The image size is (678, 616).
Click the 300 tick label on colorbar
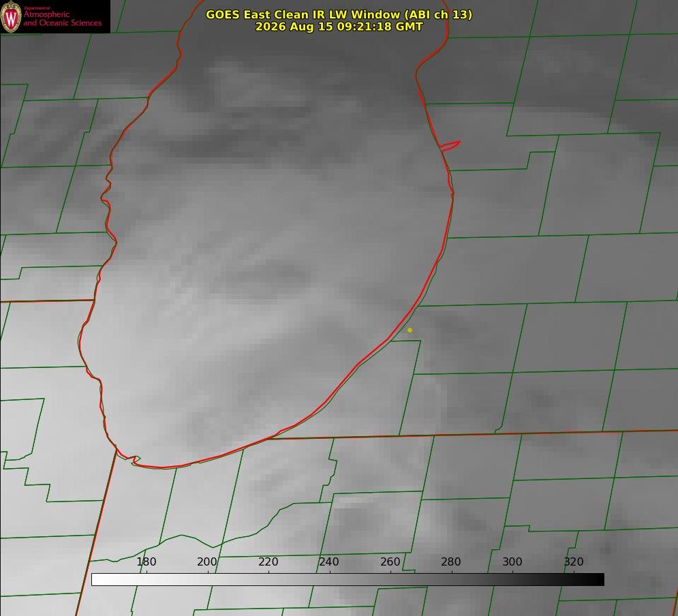click(x=512, y=562)
